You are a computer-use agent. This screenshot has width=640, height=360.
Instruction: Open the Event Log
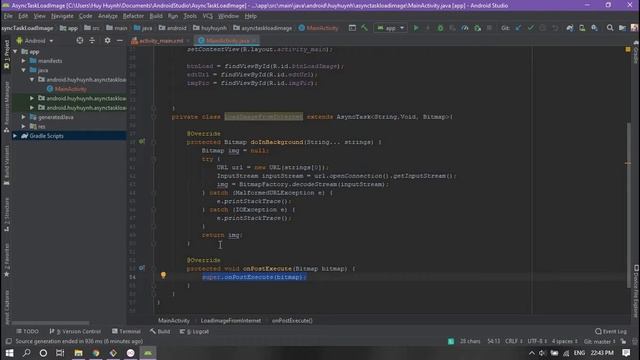click(611, 331)
